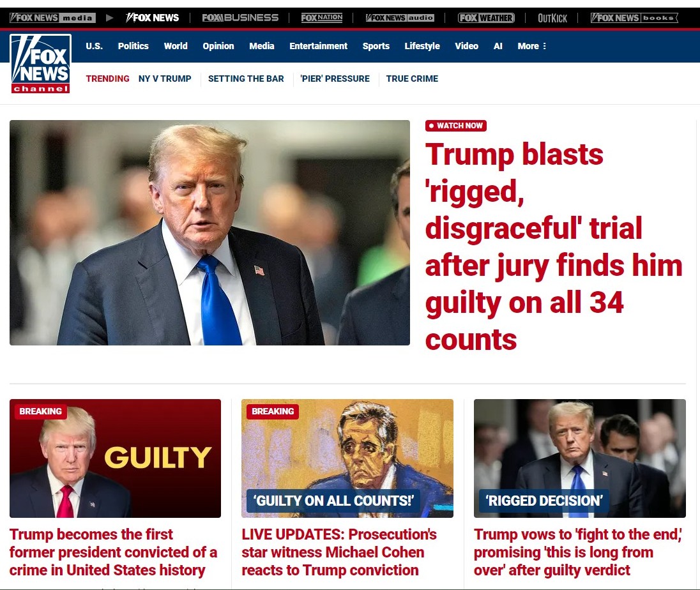Image resolution: width=700 pixels, height=590 pixels.
Task: Click the Fox News Channel logo
Action: [x=40, y=63]
